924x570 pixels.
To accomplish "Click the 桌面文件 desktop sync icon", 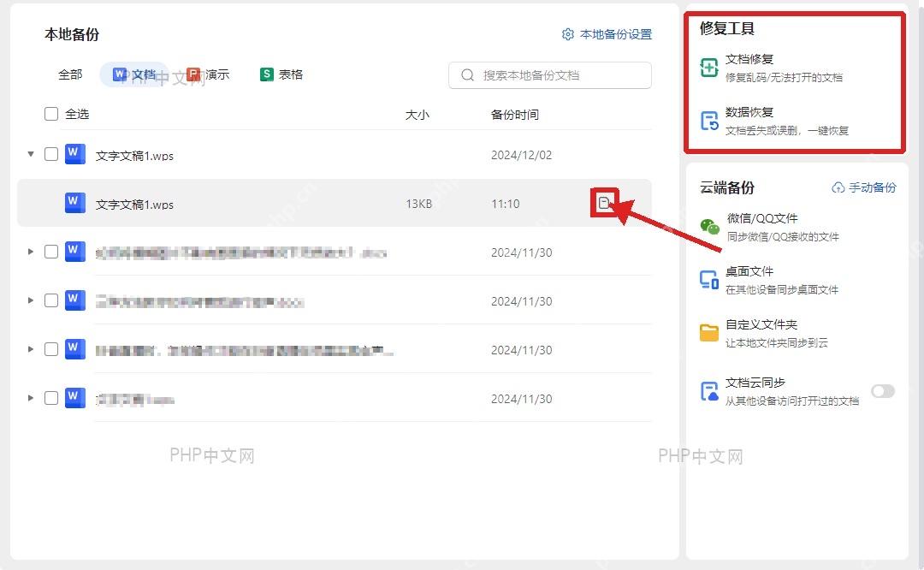I will tap(709, 280).
